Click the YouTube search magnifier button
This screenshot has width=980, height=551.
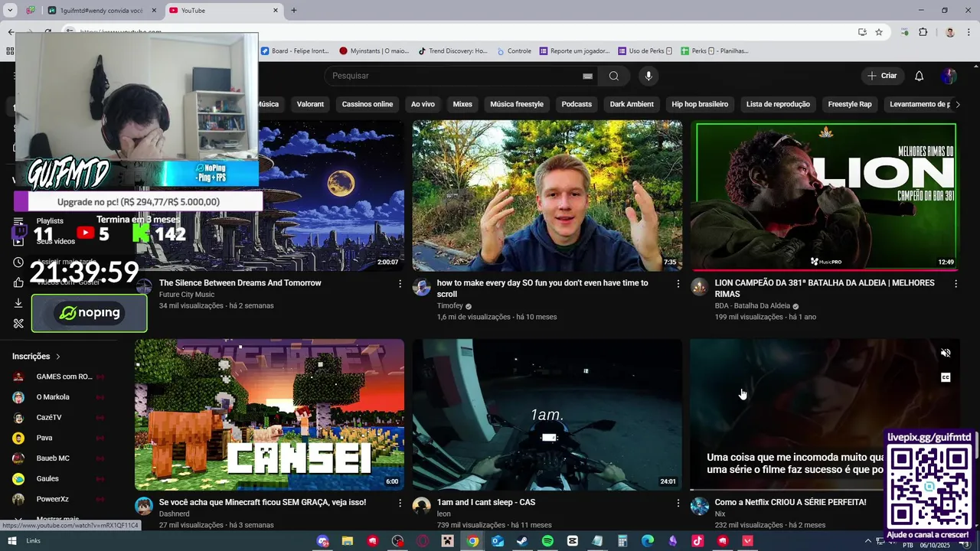pyautogui.click(x=614, y=76)
